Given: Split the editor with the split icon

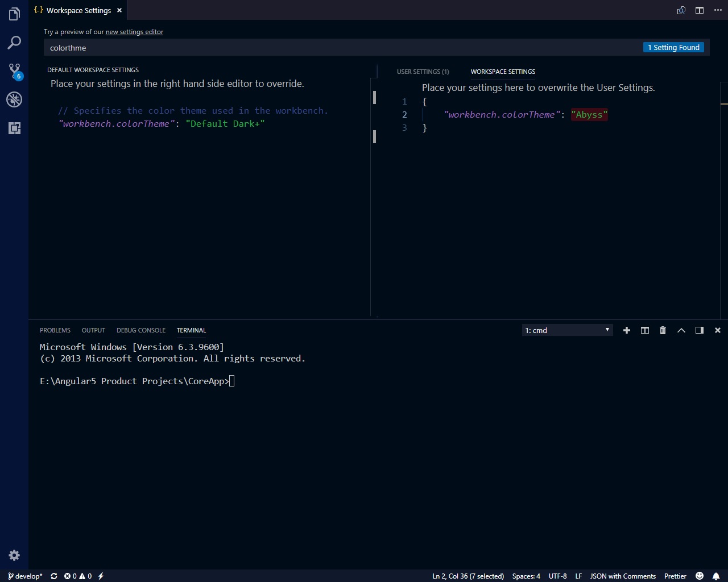Looking at the screenshot, I should pyautogui.click(x=700, y=10).
